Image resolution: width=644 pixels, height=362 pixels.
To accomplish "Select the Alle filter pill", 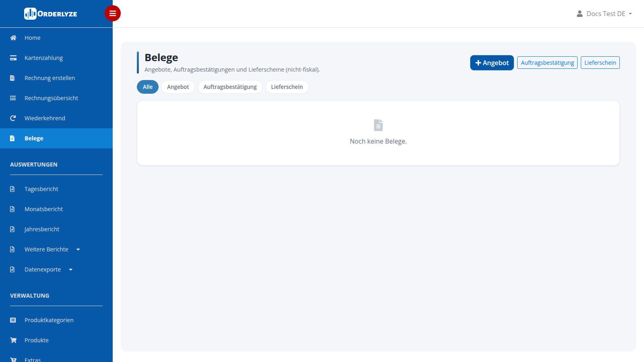I will [x=148, y=87].
